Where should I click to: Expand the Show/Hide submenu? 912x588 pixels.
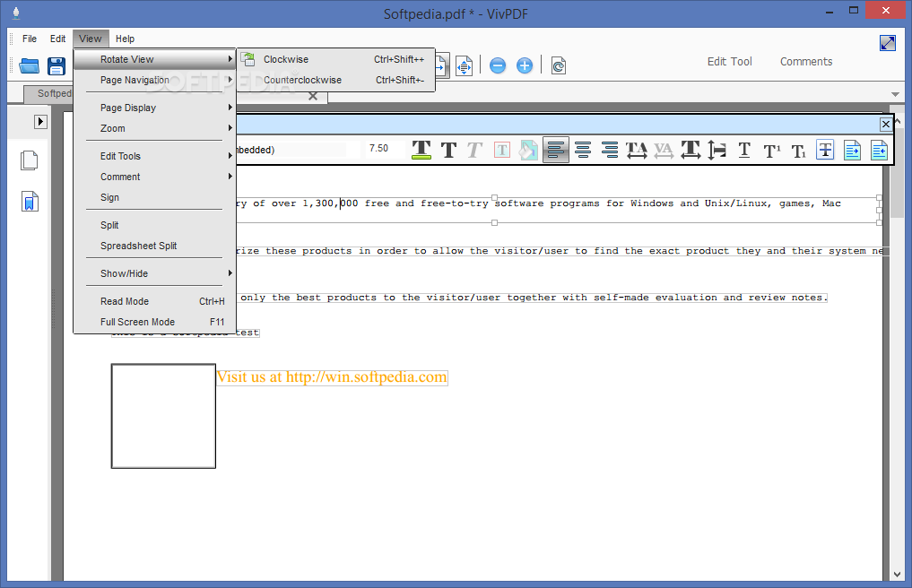tap(155, 274)
